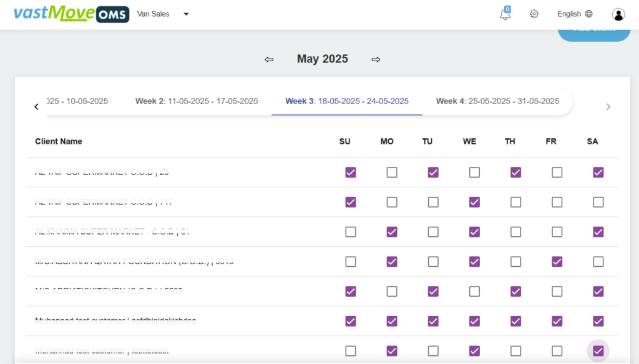This screenshot has height=364, width=639.
Task: Select the Week 3 tab
Action: click(347, 101)
